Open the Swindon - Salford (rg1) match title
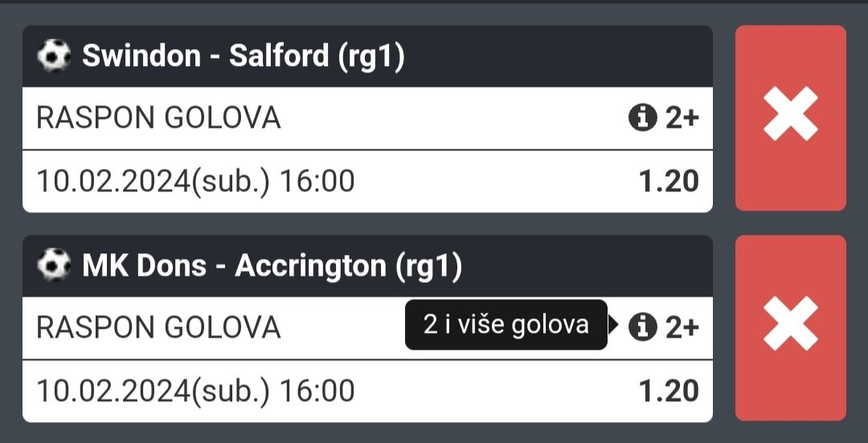 (x=244, y=56)
